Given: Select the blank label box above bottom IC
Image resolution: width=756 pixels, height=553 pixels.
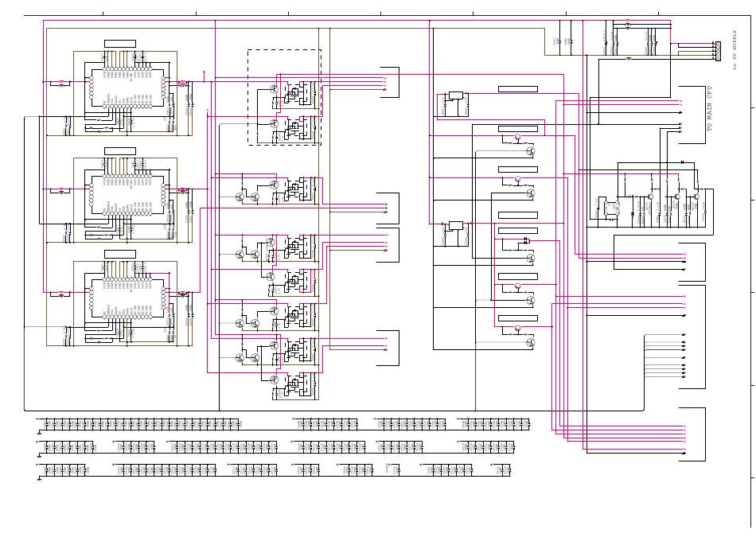Looking at the screenshot, I should [120, 254].
